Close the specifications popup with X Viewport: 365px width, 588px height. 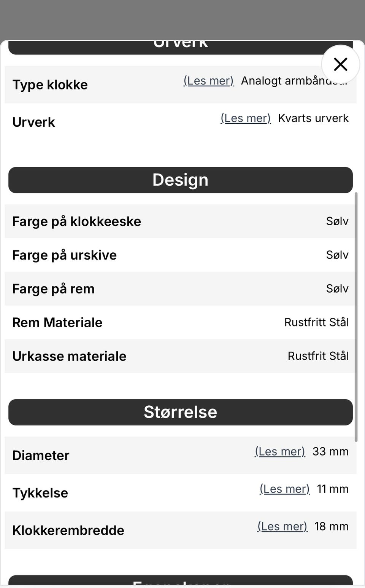[x=340, y=64]
